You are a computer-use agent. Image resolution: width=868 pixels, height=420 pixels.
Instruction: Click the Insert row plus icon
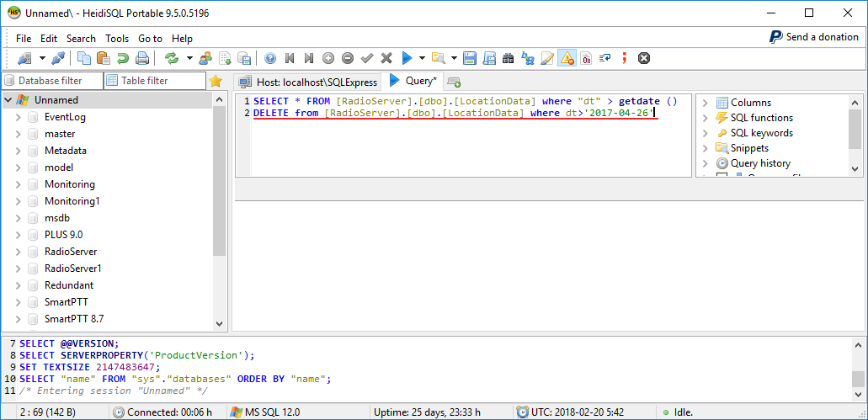pos(328,57)
